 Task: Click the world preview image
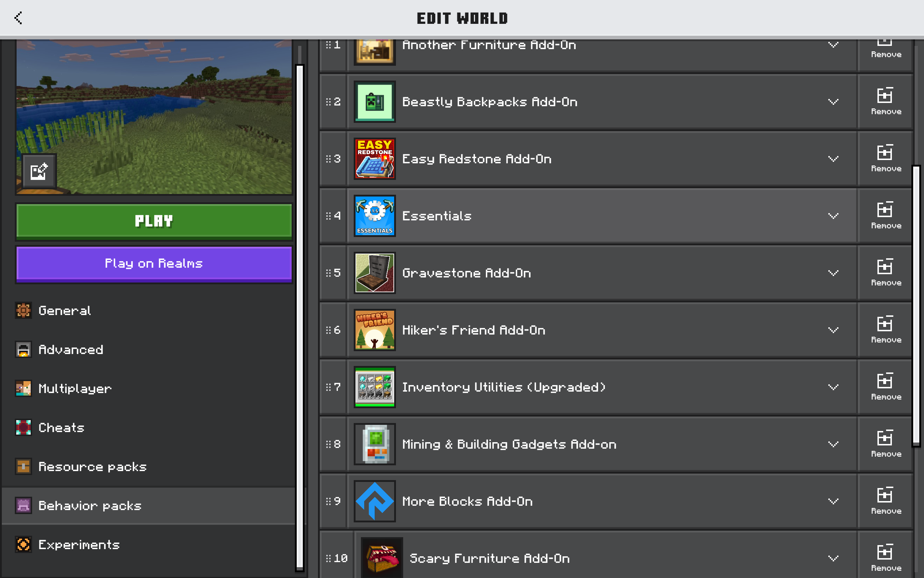154,117
